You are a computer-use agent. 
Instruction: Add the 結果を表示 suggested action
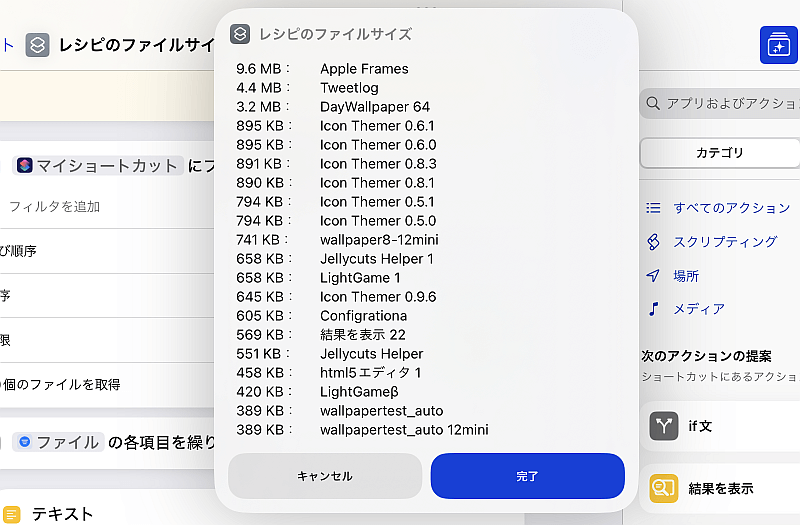coord(719,488)
